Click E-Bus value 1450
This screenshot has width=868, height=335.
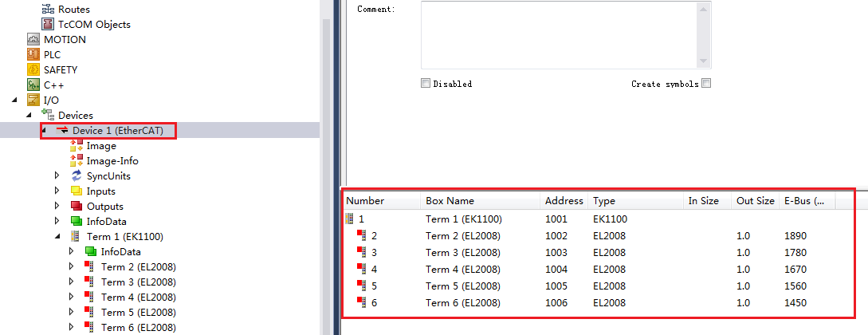(795, 303)
